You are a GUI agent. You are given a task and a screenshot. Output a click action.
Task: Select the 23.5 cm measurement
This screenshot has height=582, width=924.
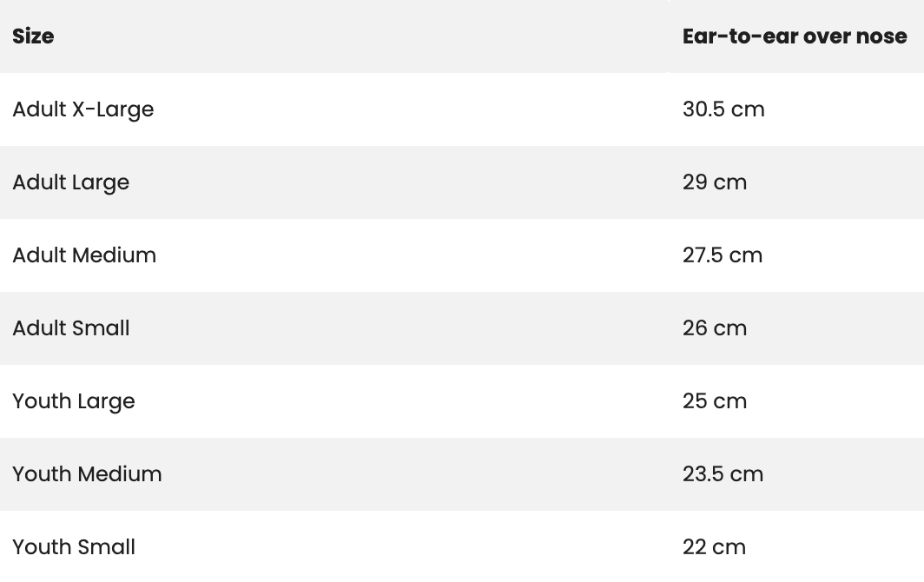[x=723, y=474]
